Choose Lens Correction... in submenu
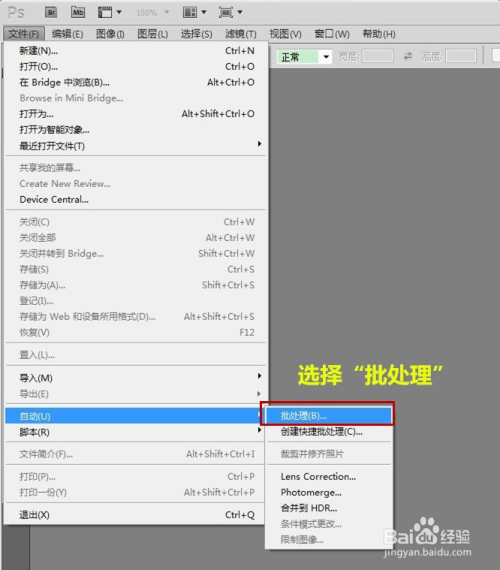The image size is (500, 570). (x=329, y=477)
